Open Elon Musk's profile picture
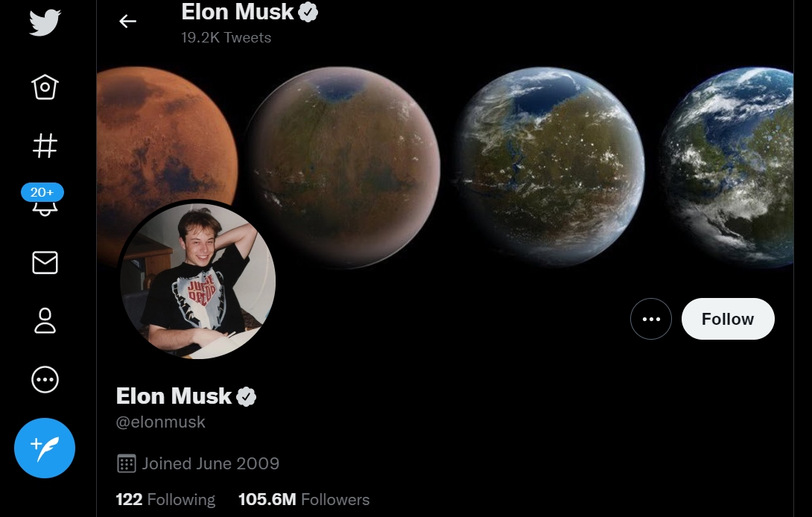Screen dimensions: 812x517 (x=198, y=280)
